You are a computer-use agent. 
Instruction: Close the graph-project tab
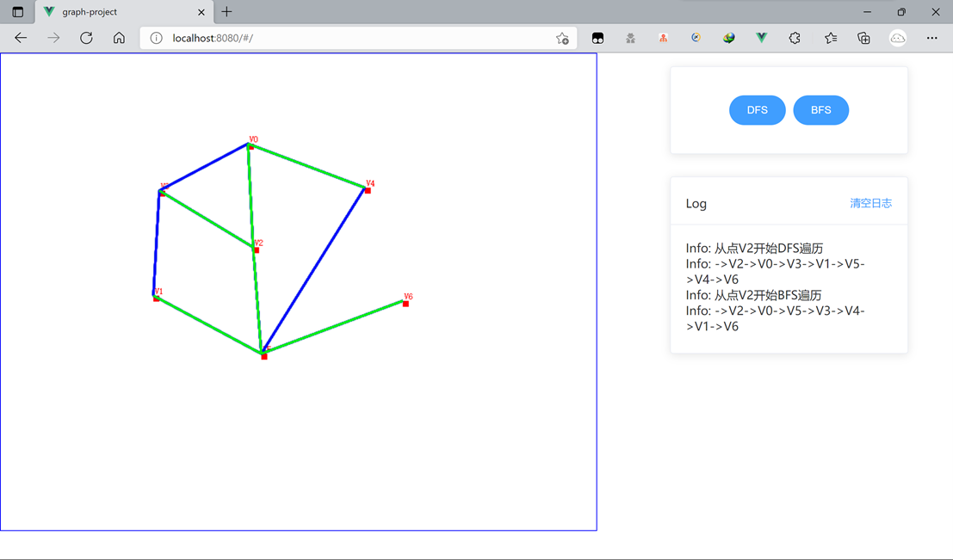pos(201,11)
